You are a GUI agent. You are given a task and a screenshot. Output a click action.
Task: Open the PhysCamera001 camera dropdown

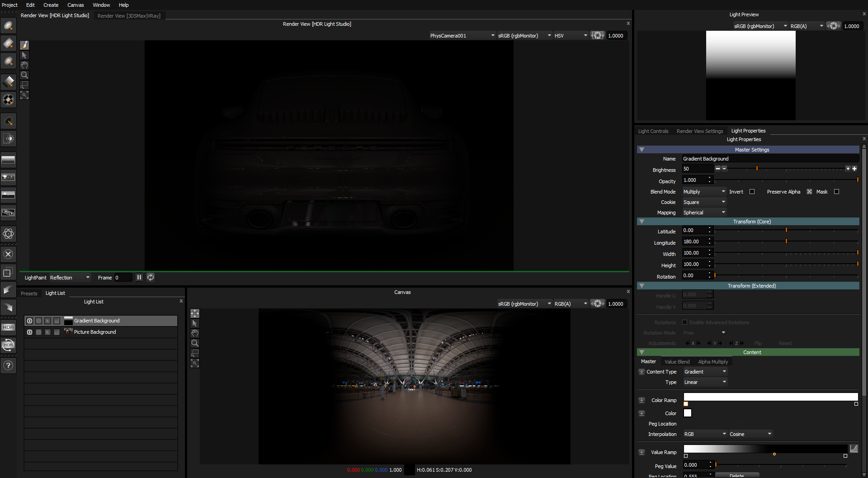tap(462, 35)
